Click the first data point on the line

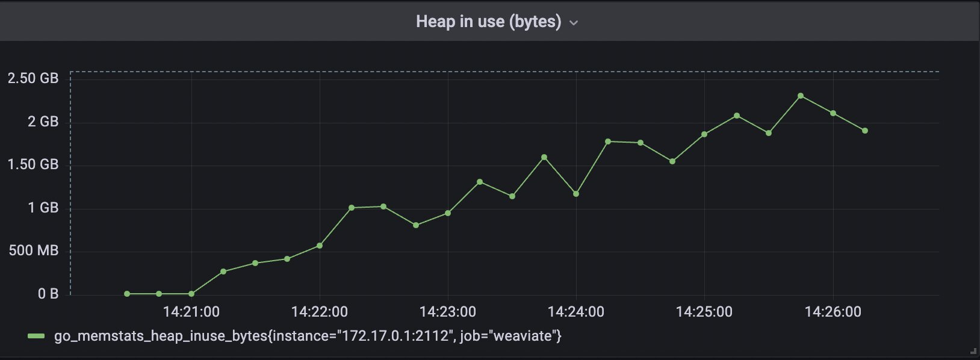(x=127, y=294)
